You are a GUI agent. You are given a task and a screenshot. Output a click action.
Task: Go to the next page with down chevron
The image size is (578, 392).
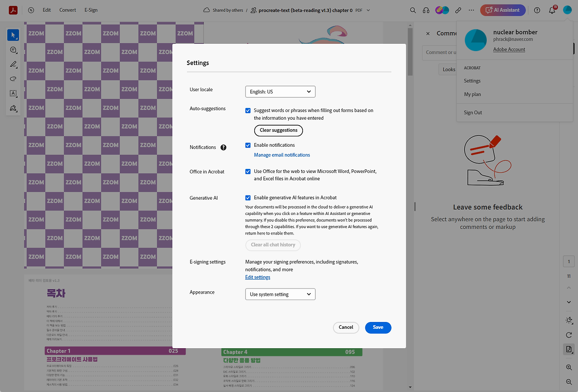coord(569,302)
